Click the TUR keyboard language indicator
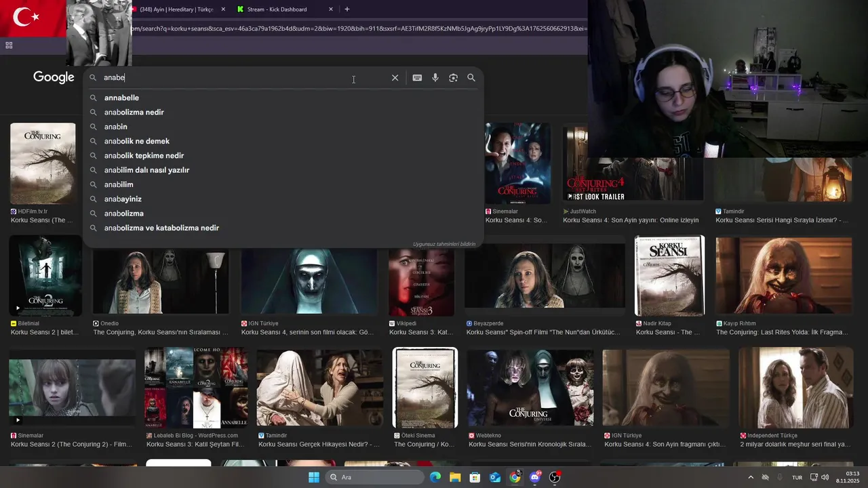Screen dimensions: 868x488 pos(797,477)
